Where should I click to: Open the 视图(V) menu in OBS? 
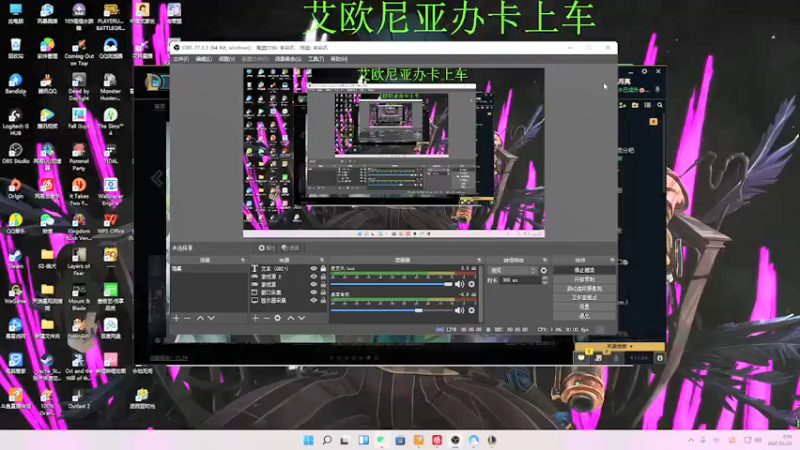[227, 59]
